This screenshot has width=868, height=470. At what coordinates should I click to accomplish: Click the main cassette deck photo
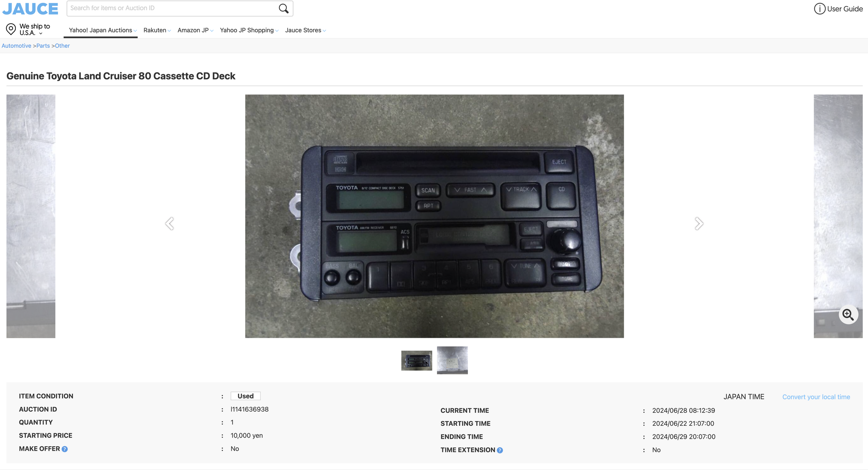[434, 216]
